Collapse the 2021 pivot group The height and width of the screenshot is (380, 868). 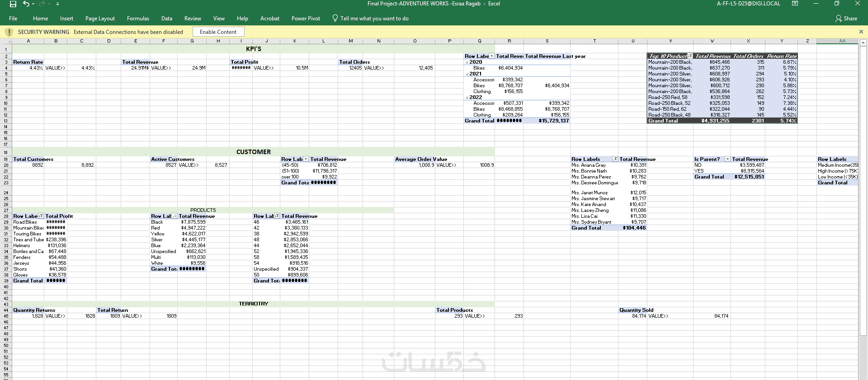point(467,74)
